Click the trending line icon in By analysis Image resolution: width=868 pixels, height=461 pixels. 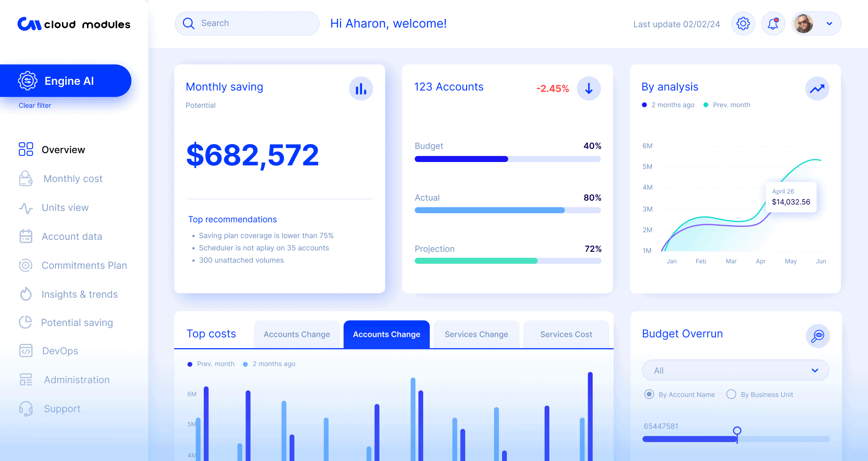(x=817, y=89)
